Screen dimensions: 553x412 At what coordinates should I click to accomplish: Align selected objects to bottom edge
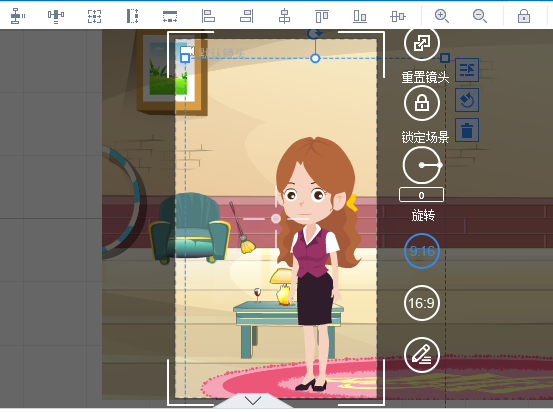coord(360,16)
